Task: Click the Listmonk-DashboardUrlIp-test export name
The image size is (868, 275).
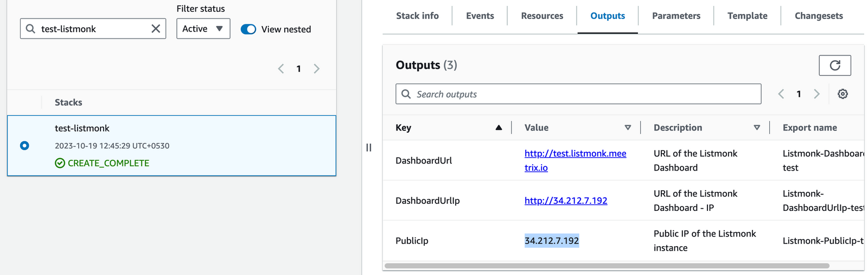Action: coord(824,201)
